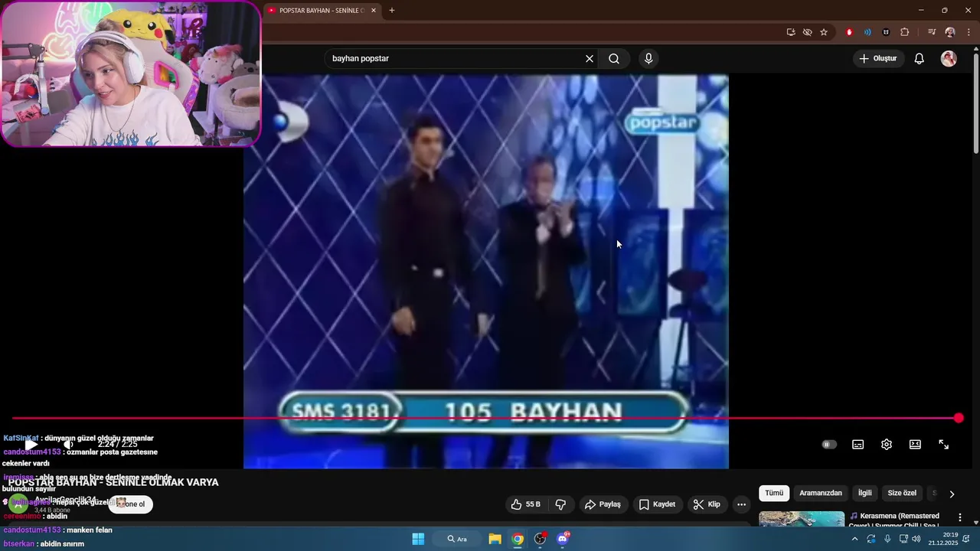Click the YouTube search magnifier button
The width and height of the screenshot is (980, 551).
click(x=614, y=59)
